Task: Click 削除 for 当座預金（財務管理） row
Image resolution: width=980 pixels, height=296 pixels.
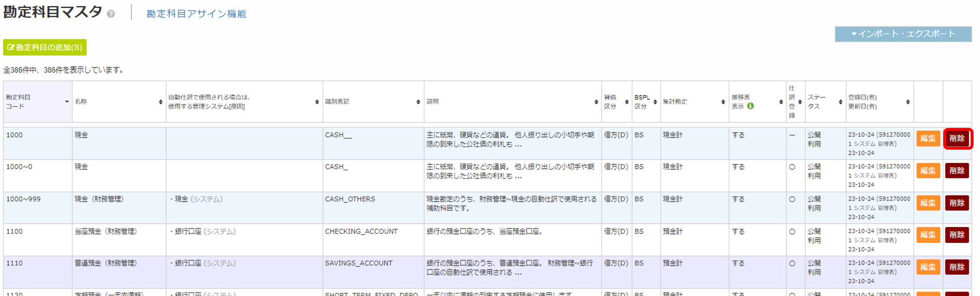Action: [957, 235]
